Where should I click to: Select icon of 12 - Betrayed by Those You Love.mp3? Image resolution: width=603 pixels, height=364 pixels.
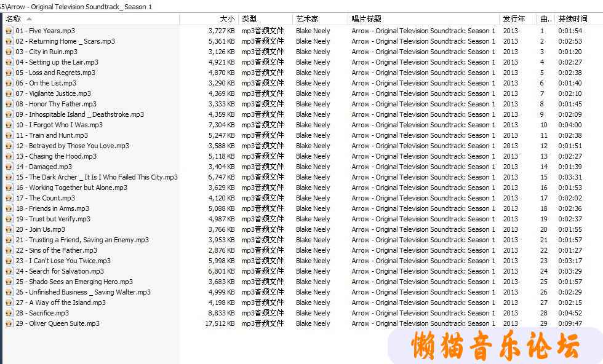point(9,146)
